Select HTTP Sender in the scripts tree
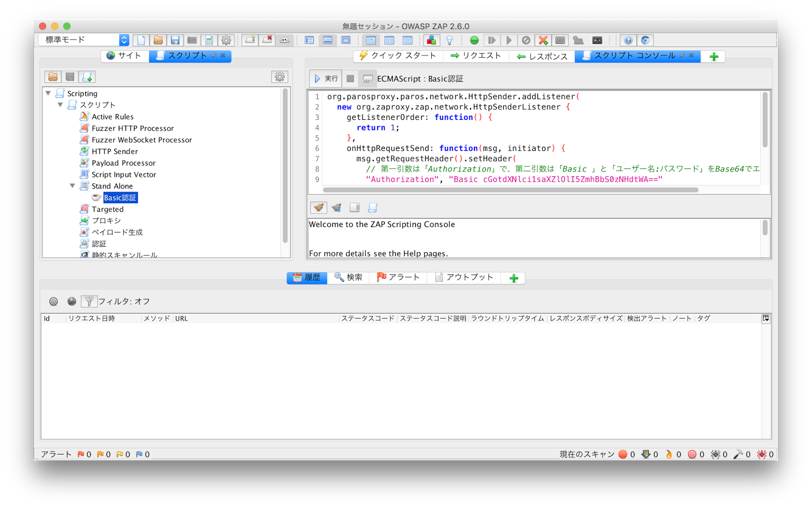The image size is (812, 509). tap(115, 151)
